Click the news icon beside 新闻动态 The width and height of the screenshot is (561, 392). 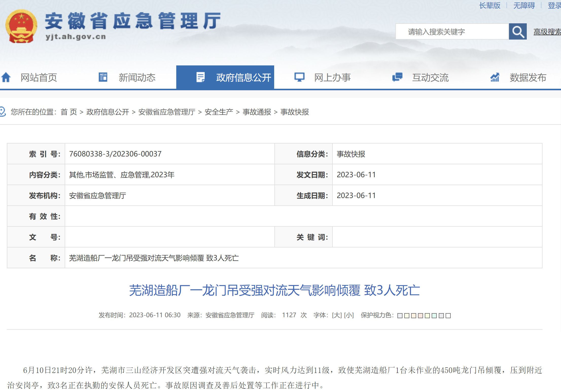point(103,77)
